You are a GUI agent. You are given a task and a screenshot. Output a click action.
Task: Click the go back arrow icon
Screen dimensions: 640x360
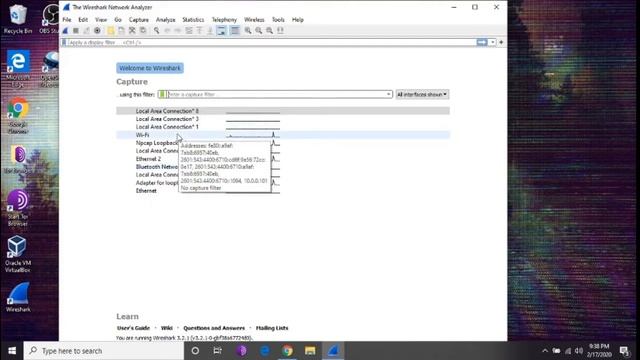click(167, 31)
